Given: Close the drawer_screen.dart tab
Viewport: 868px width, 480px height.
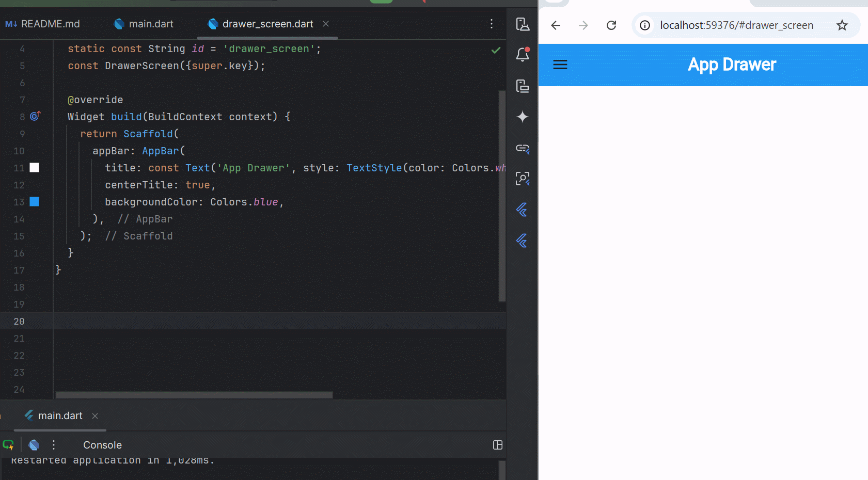Looking at the screenshot, I should [x=326, y=24].
